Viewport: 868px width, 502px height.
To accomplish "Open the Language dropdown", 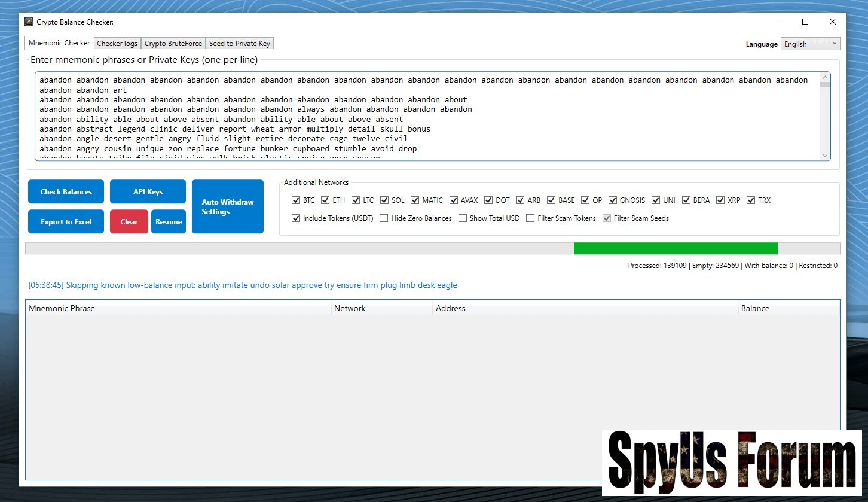I will pos(810,44).
